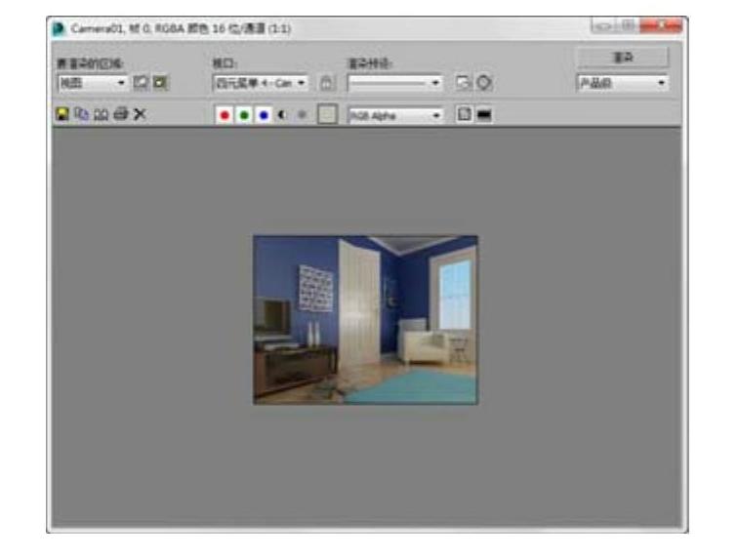Click the Render button
The image size is (737, 560).
[x=623, y=58]
